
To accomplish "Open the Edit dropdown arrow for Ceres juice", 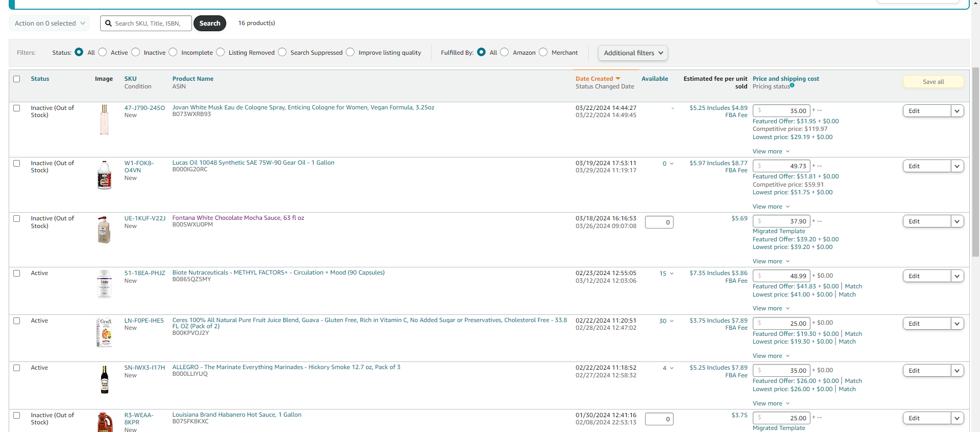I will point(958,324).
